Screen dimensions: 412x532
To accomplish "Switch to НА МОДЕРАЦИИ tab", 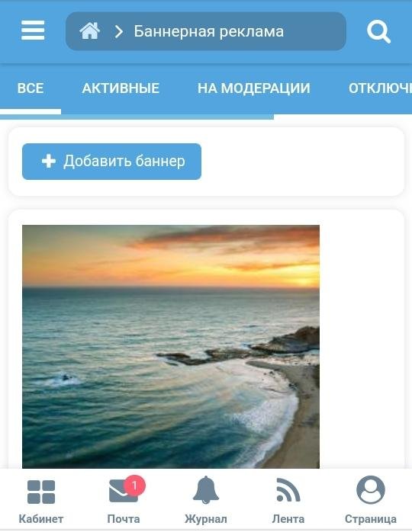I will click(254, 88).
